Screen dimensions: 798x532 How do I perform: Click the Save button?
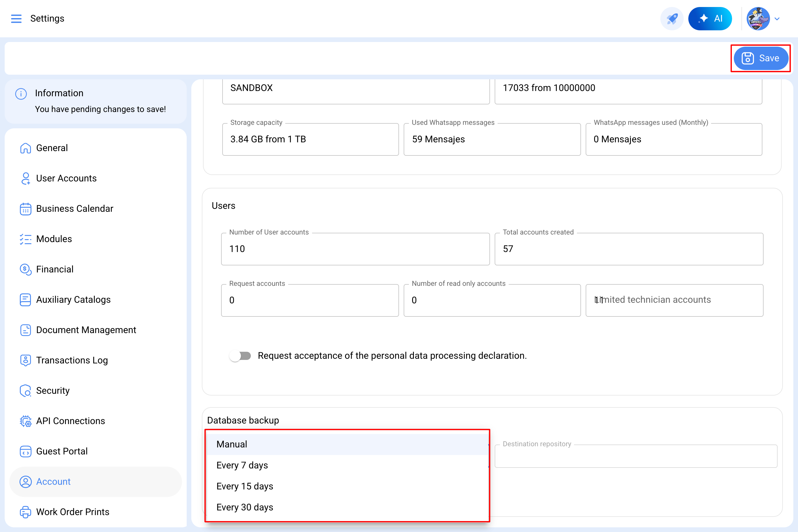(760, 58)
